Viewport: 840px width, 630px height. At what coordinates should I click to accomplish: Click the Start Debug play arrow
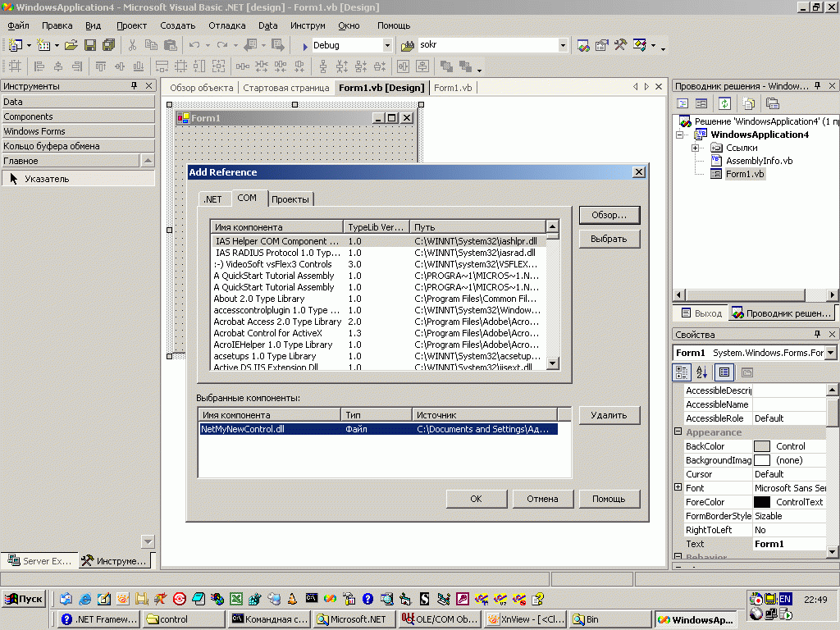pos(305,46)
